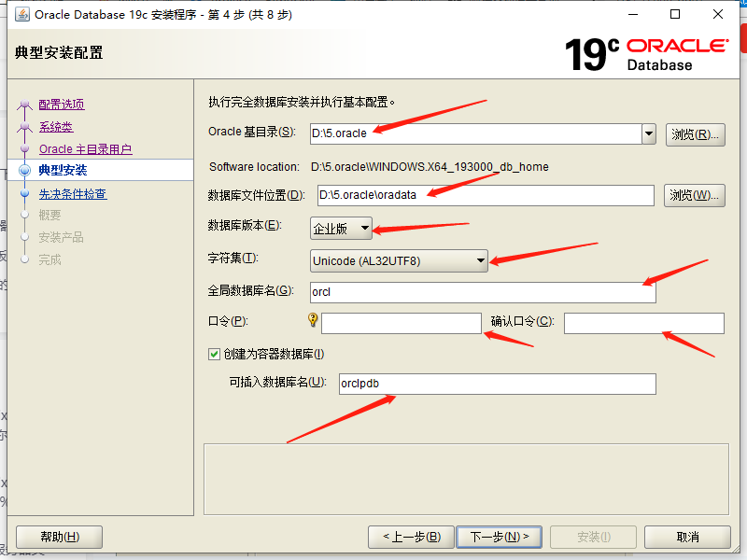The width and height of the screenshot is (747, 560).
Task: Expand the Oracle 基目录 path dropdown
Action: [x=650, y=133]
